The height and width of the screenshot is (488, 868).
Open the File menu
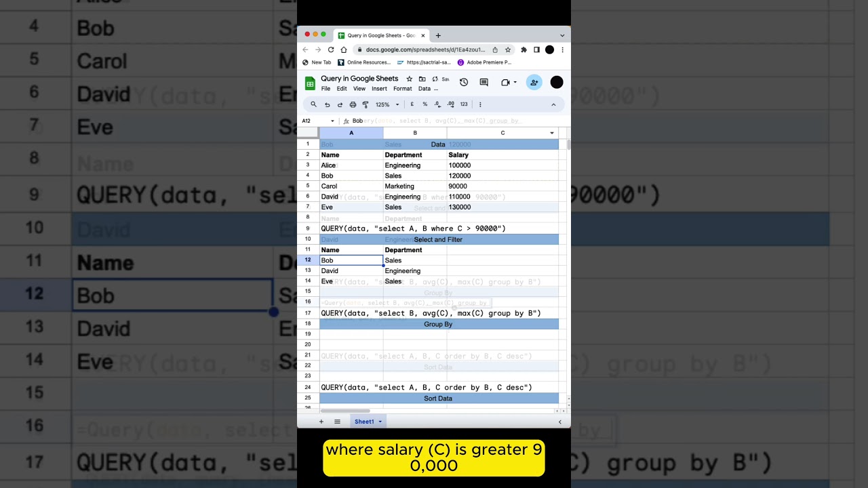(x=325, y=89)
